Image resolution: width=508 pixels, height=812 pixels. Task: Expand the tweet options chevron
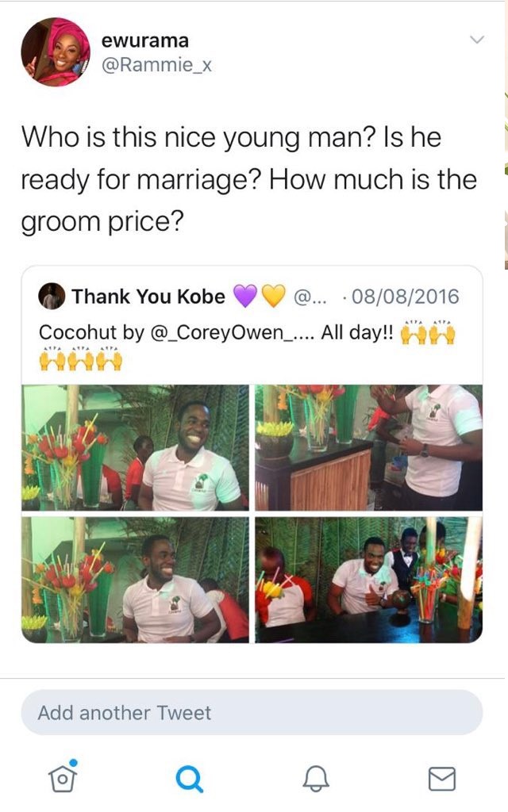point(476,40)
